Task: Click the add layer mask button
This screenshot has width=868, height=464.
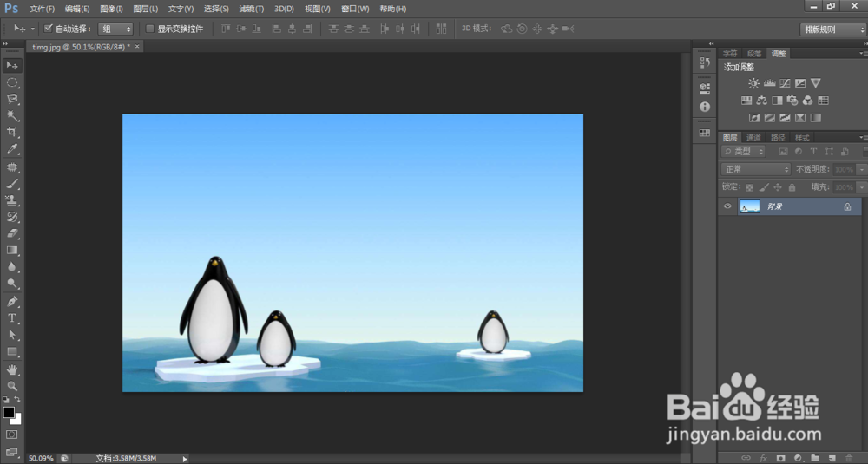Action: (x=780, y=459)
